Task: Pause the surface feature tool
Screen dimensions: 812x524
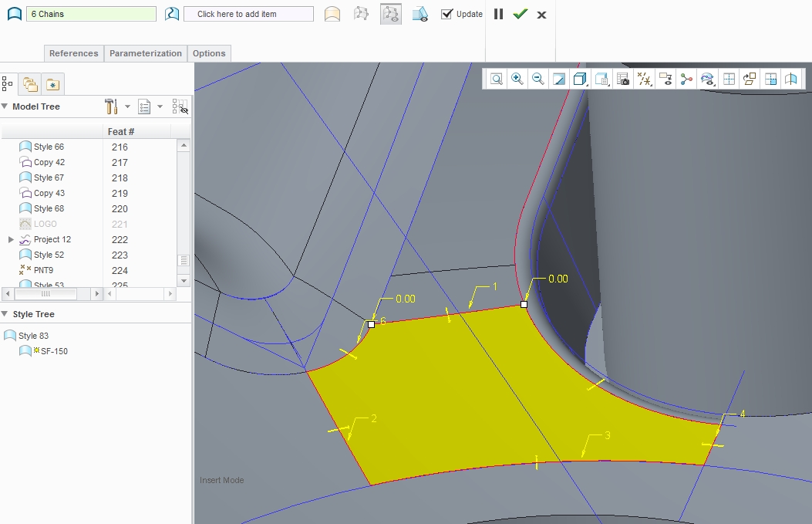Action: coord(498,14)
